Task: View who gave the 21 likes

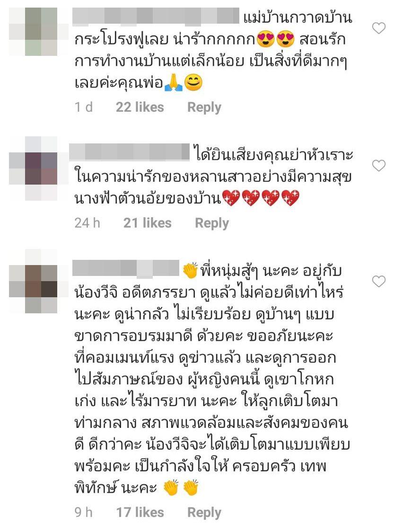Action: pyautogui.click(x=147, y=223)
